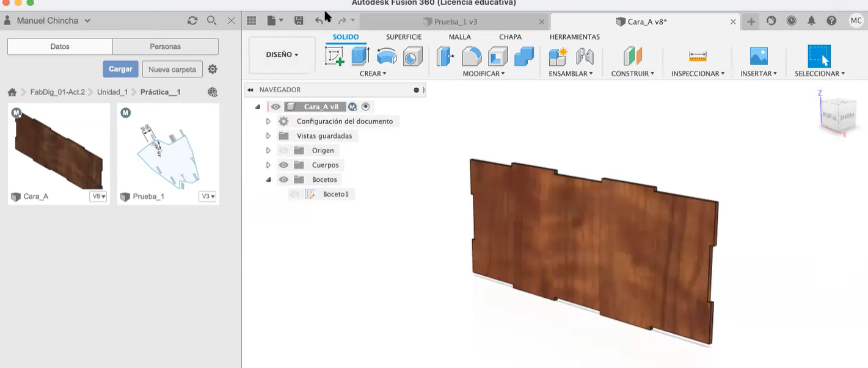Open the CREAR dropdown menu
This screenshot has width=868, height=368.
point(373,73)
